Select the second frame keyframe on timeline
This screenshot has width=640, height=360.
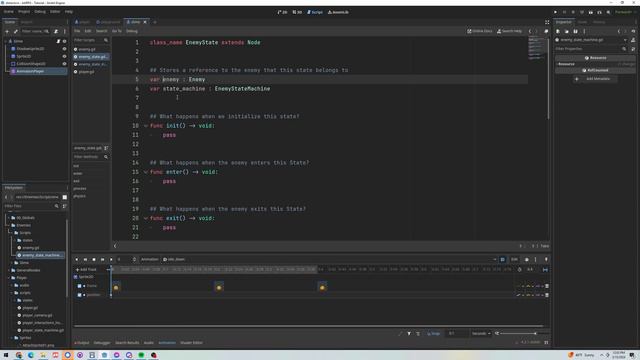click(x=219, y=287)
